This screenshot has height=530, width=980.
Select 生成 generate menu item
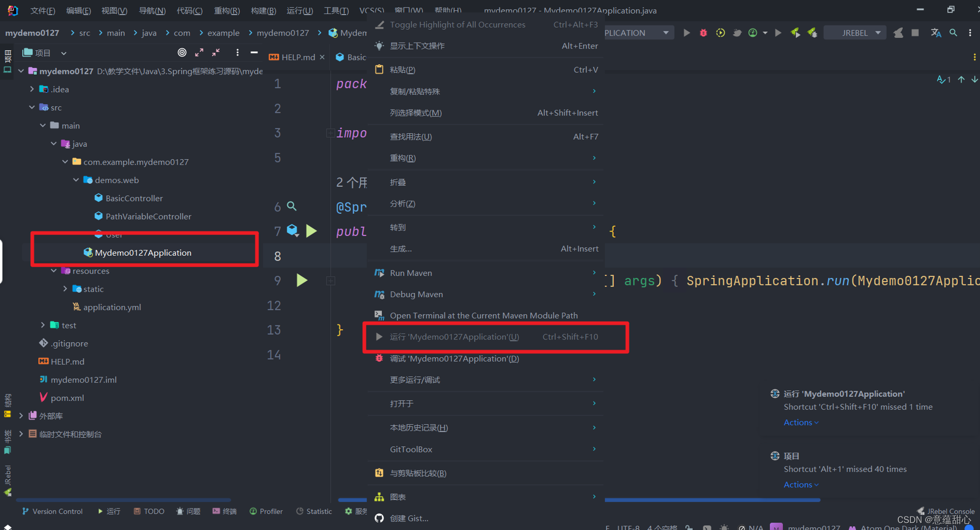[x=485, y=249]
